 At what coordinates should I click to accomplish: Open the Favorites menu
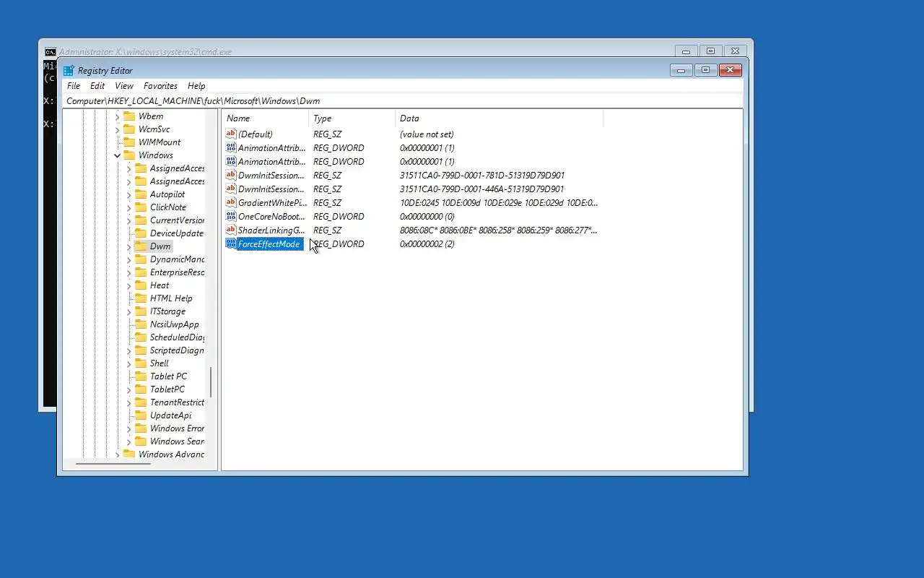click(160, 86)
